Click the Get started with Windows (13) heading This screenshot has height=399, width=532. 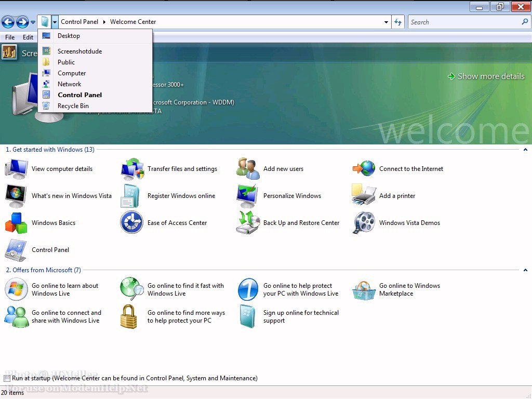[50, 150]
